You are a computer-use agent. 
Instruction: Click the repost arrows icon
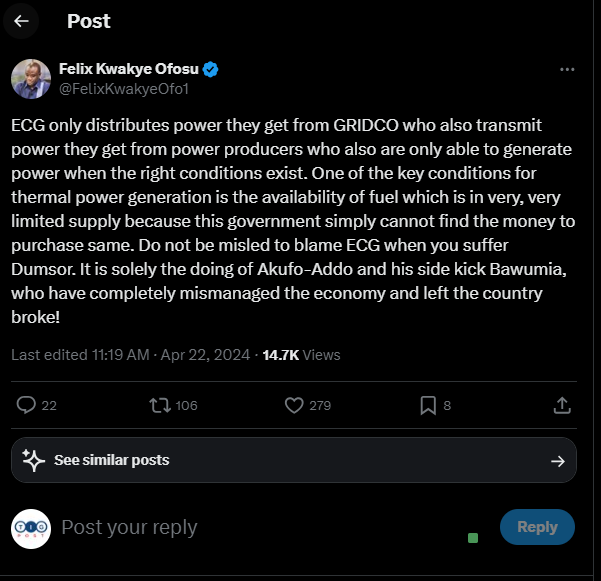click(x=159, y=405)
